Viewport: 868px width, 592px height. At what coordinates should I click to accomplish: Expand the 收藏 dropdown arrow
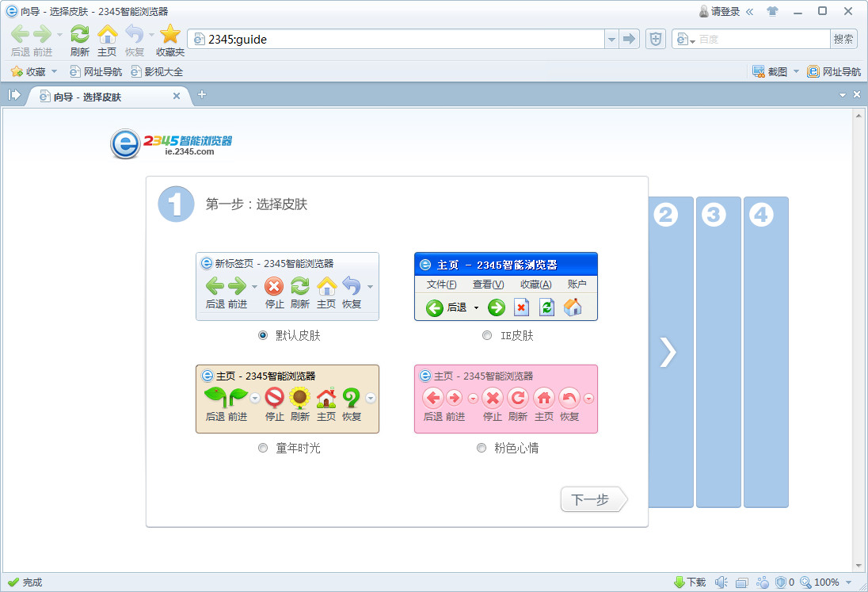tap(54, 71)
